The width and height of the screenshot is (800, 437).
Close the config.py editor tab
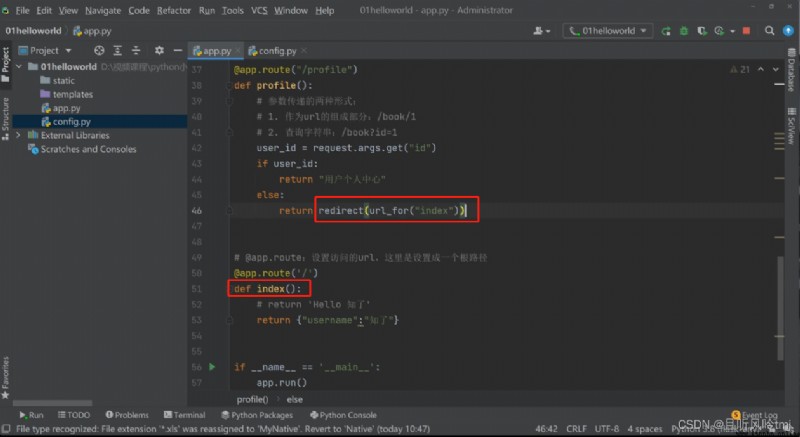pyautogui.click(x=304, y=50)
